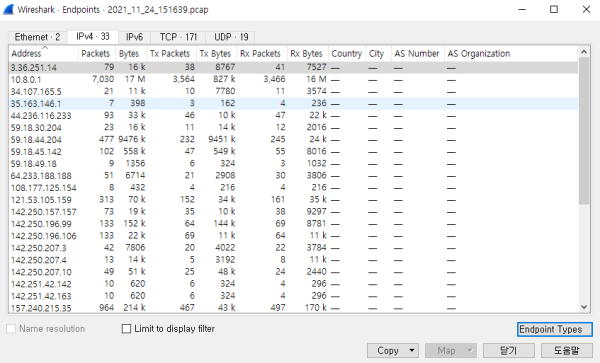600x363 pixels.
Task: Click the AS Organization column header
Action: point(511,54)
